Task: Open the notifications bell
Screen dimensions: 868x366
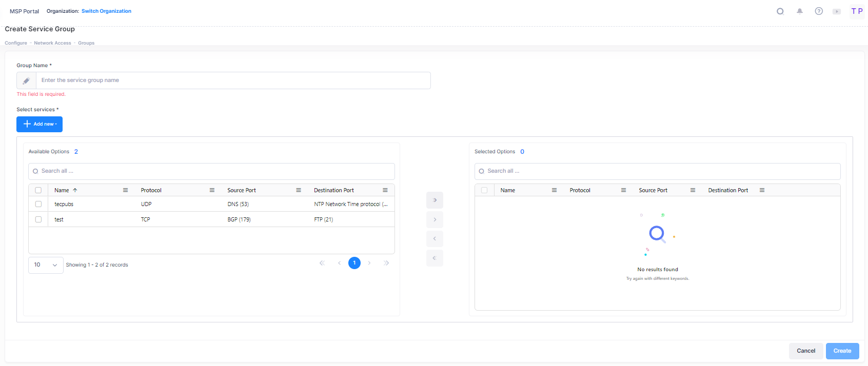Action: click(x=799, y=11)
